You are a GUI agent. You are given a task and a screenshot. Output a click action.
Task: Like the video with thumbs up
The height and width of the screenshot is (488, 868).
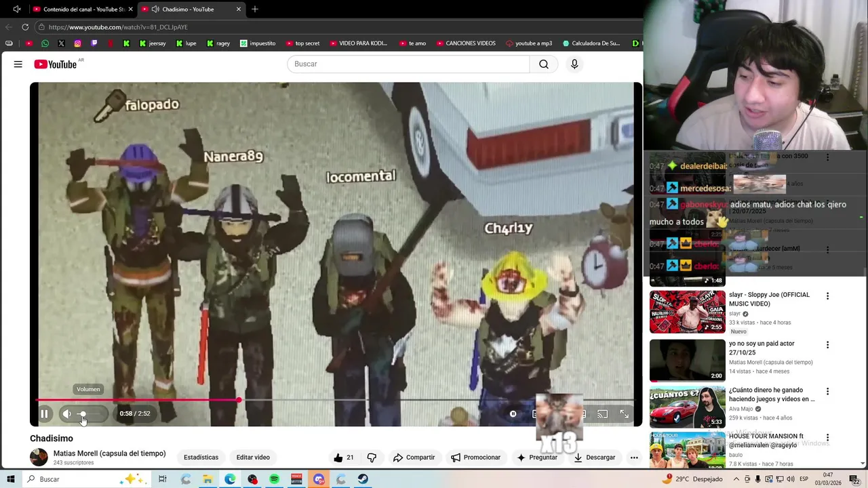click(x=343, y=457)
